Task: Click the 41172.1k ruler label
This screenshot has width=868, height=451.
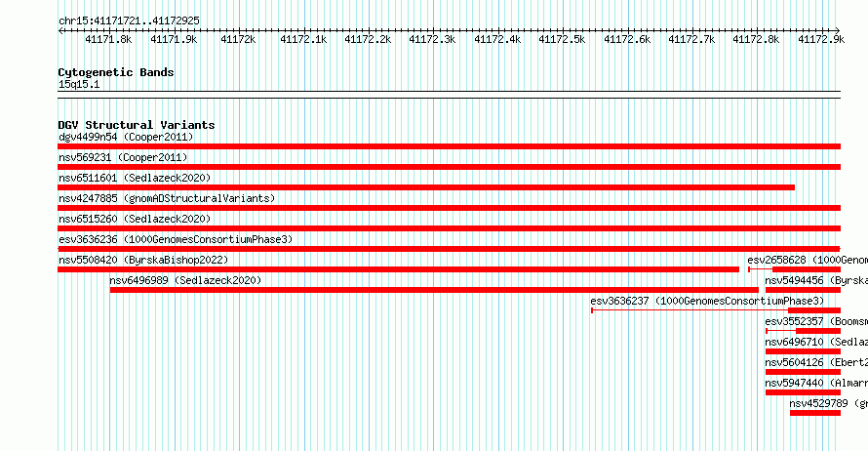Action: 303,40
